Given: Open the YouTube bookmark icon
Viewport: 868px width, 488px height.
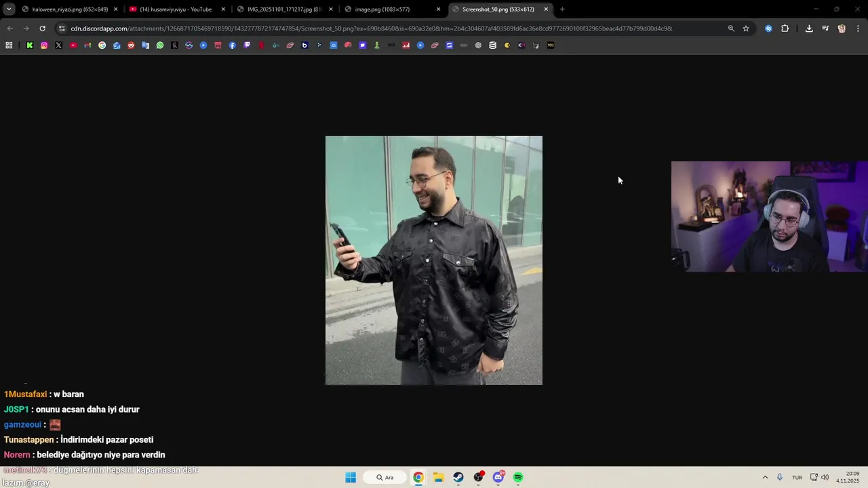Looking at the screenshot, I should pos(73,45).
